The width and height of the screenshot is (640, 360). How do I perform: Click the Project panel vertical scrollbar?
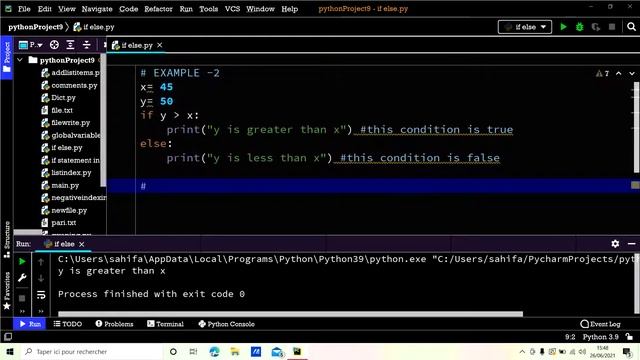pos(103,120)
